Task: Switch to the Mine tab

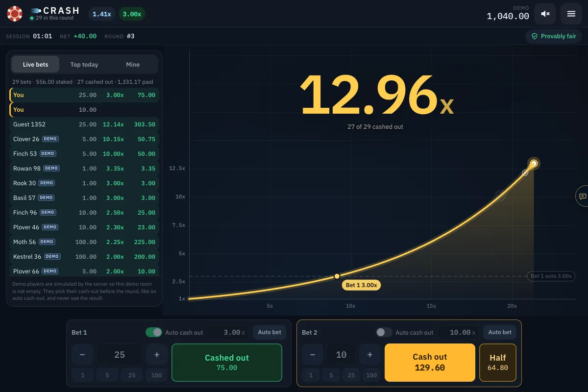Action: (133, 64)
